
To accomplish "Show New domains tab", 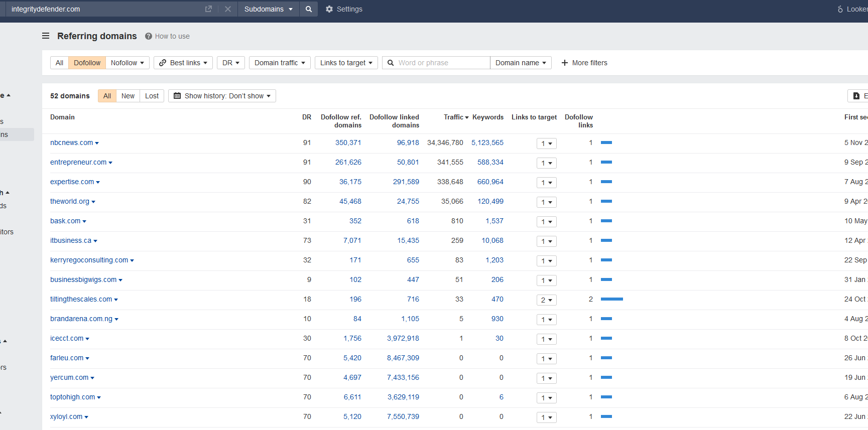I will tap(128, 96).
